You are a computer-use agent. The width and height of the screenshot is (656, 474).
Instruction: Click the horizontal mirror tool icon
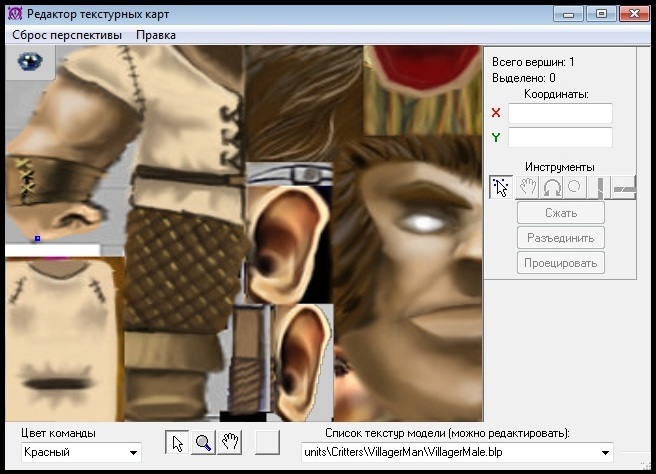point(623,187)
